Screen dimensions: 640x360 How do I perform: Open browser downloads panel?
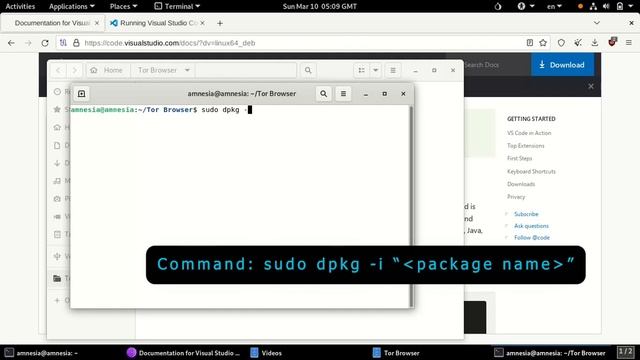coord(595,42)
